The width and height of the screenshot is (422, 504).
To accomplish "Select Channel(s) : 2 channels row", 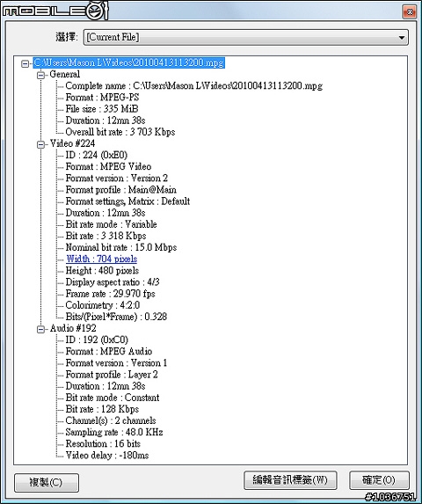I will pyautogui.click(x=111, y=420).
